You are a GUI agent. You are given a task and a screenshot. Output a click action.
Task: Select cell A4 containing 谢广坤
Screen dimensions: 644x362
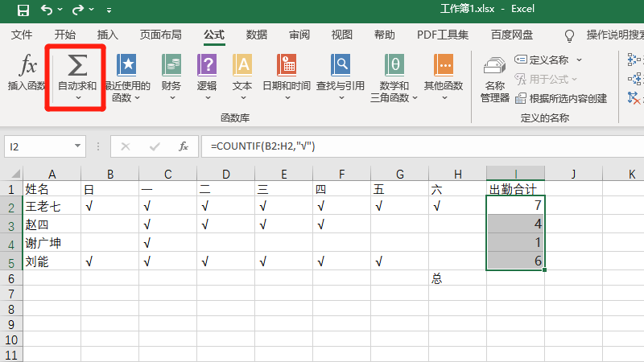52,242
